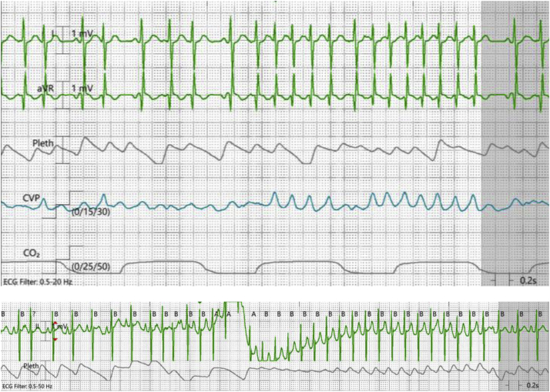
Task: Click the aVR lead label
Action: tap(46, 89)
